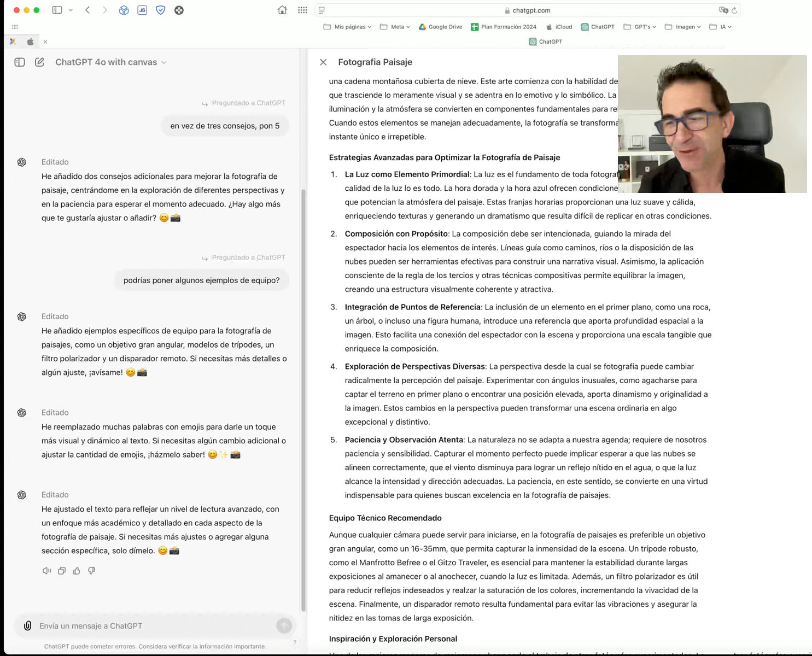Open the iCloud bookmark
Screen dimensions: 812x656
559,27
